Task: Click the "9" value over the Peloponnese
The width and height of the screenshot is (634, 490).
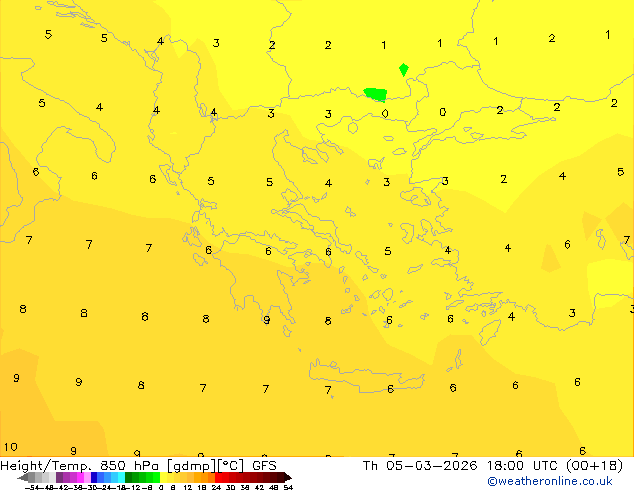Action: pyautogui.click(x=266, y=320)
